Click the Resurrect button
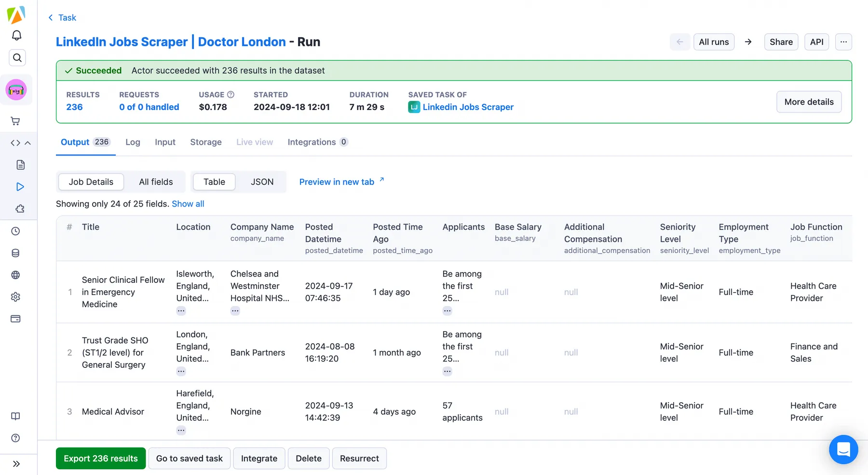The width and height of the screenshot is (868, 475). pyautogui.click(x=359, y=459)
